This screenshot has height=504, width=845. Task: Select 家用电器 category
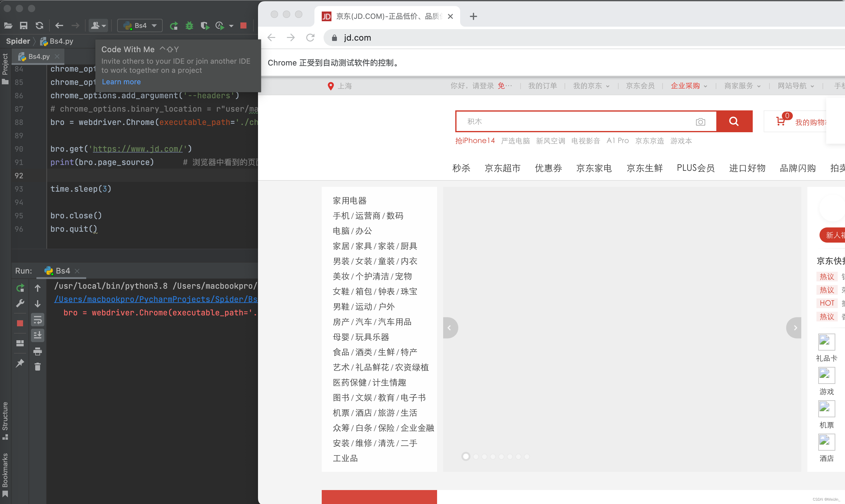(x=350, y=201)
